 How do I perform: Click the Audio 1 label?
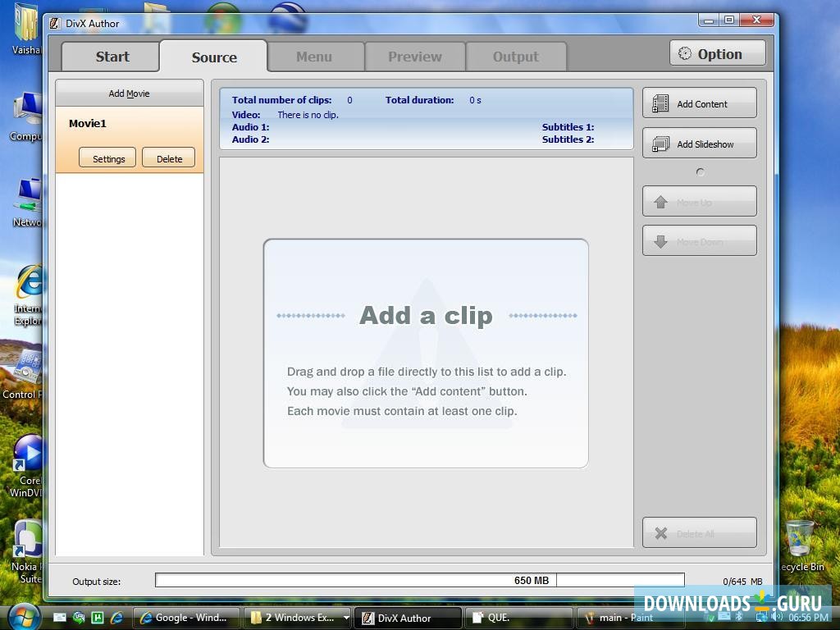tap(251, 127)
